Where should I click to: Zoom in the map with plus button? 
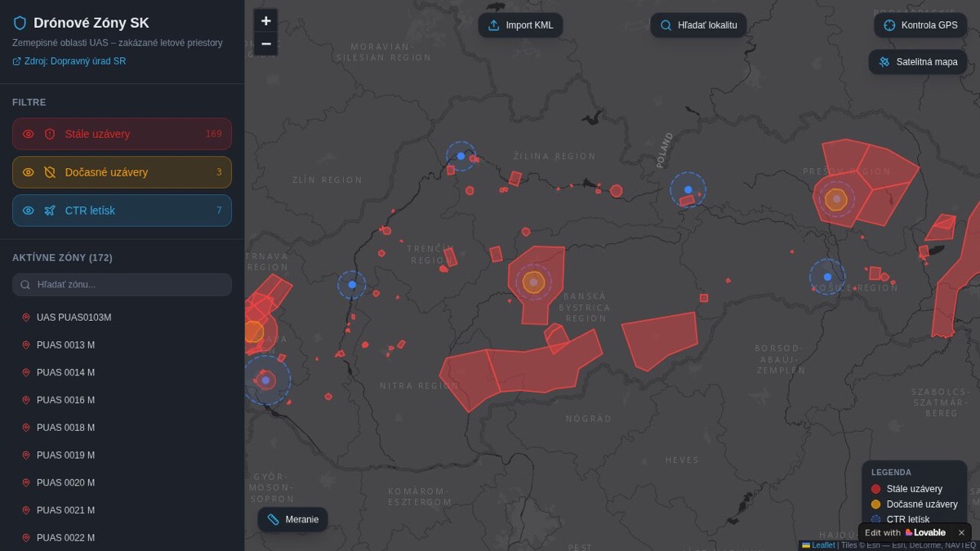[265, 21]
